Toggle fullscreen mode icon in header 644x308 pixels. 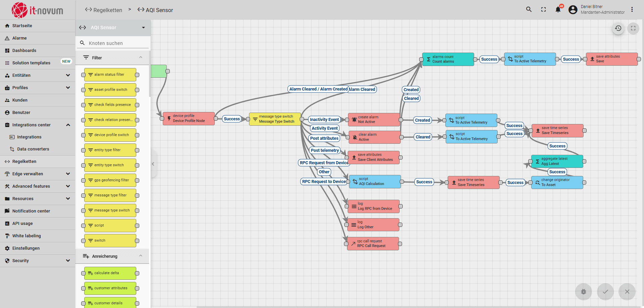pos(543,9)
